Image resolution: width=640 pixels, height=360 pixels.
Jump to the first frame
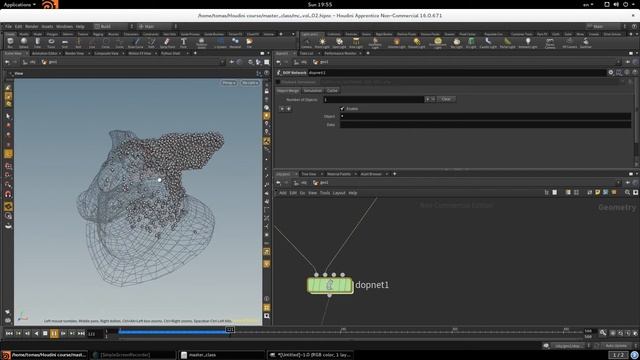coord(9,333)
